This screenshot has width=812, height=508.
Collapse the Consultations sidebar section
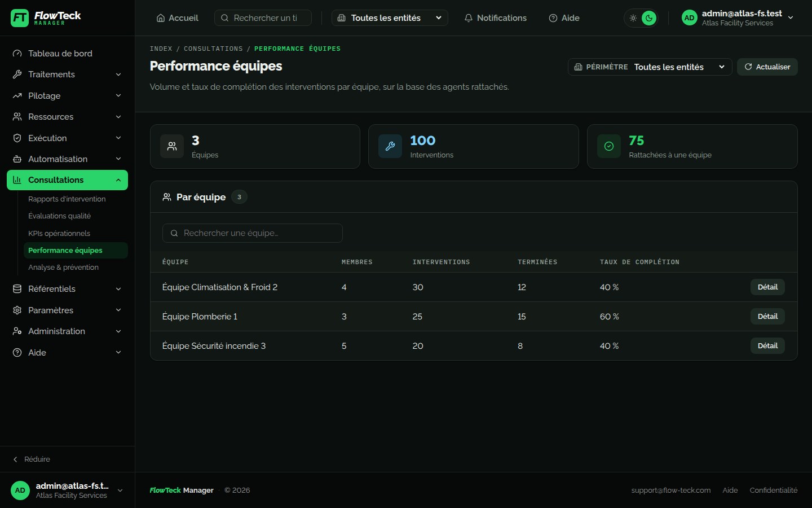[x=67, y=180]
